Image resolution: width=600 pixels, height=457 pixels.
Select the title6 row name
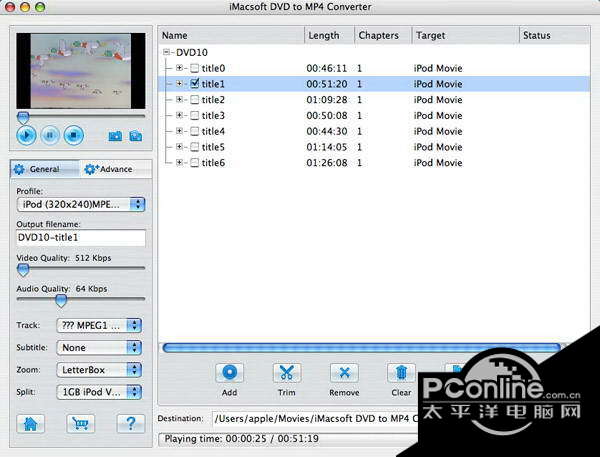[213, 163]
